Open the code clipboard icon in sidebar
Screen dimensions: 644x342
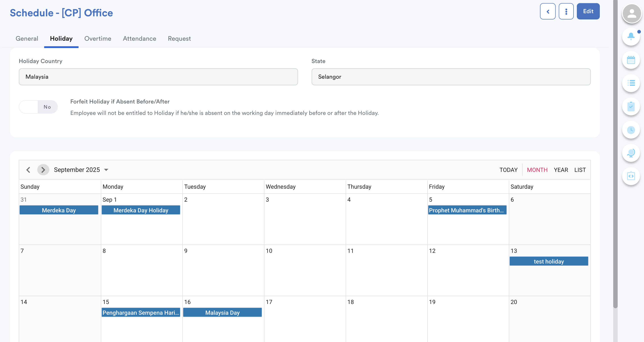point(631,176)
